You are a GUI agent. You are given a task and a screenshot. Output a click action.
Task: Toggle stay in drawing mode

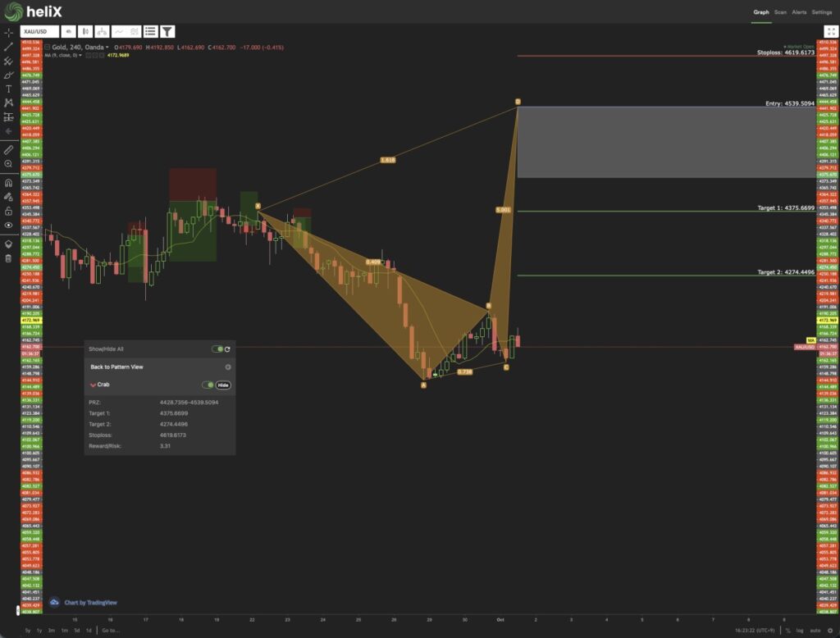tap(8, 197)
